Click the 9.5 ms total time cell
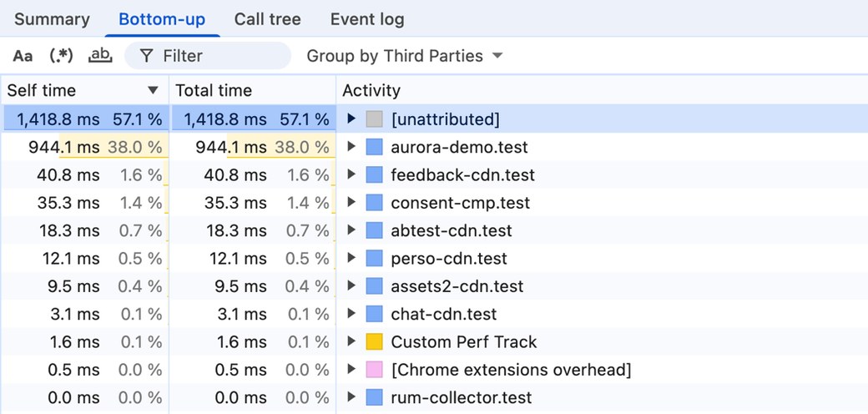The height and width of the screenshot is (414, 868). (x=252, y=286)
